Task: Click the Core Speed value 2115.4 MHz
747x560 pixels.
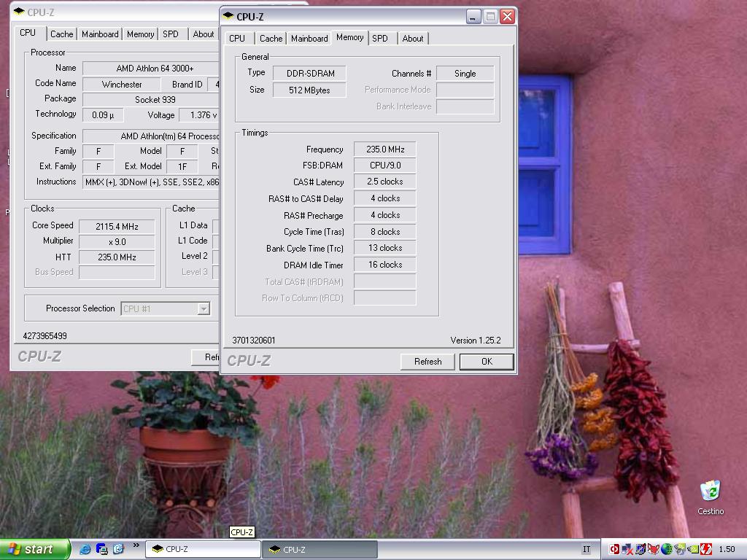Action: tap(117, 227)
